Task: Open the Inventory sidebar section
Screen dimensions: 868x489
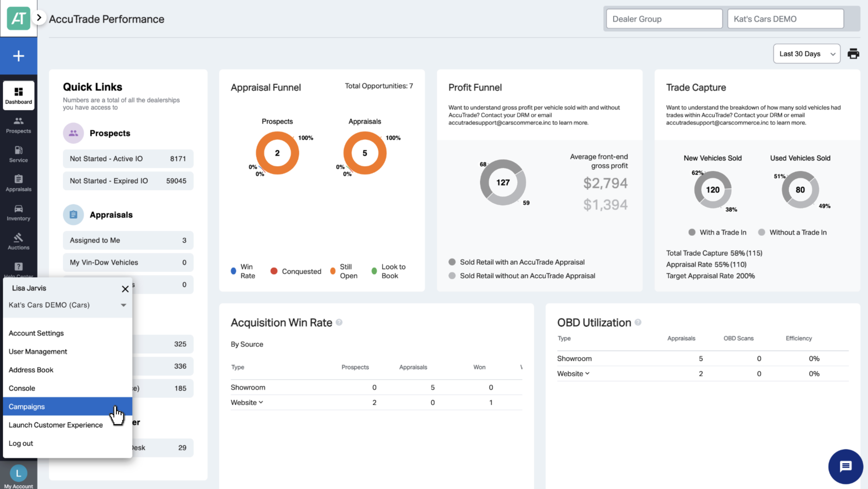Action: pos(19,212)
